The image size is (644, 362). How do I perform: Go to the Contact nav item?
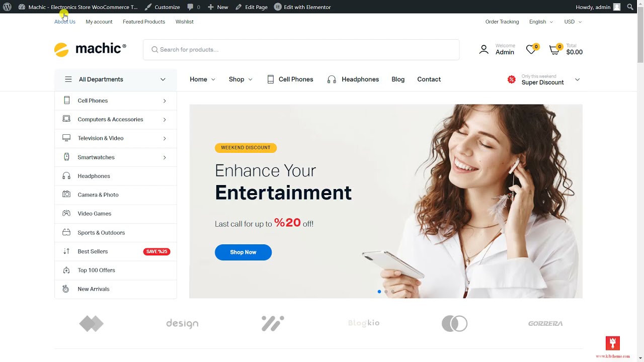click(x=429, y=79)
